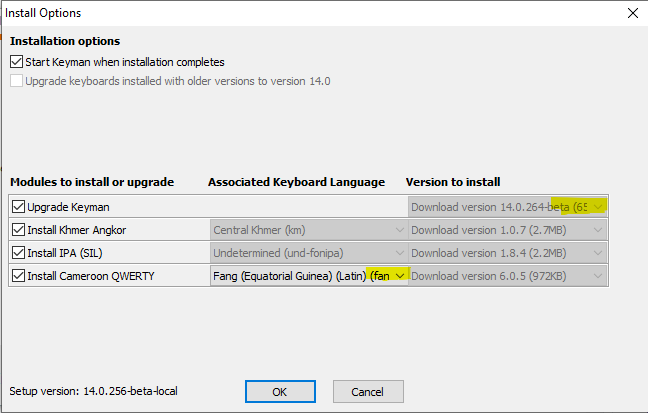Open Keyman version 14.0.264-beta dropdown
The height and width of the screenshot is (413, 648).
507,207
